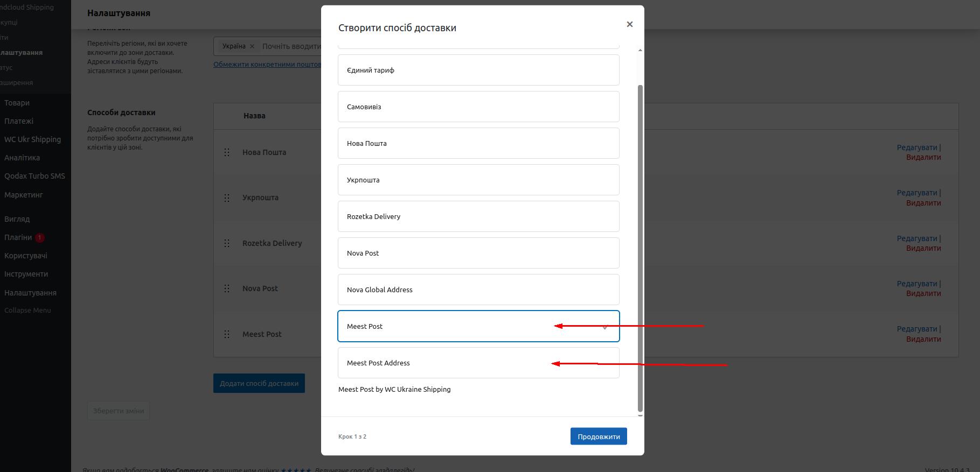Click Видалити link for Meest Post
Image resolution: width=980 pixels, height=472 pixels.
pos(923,339)
